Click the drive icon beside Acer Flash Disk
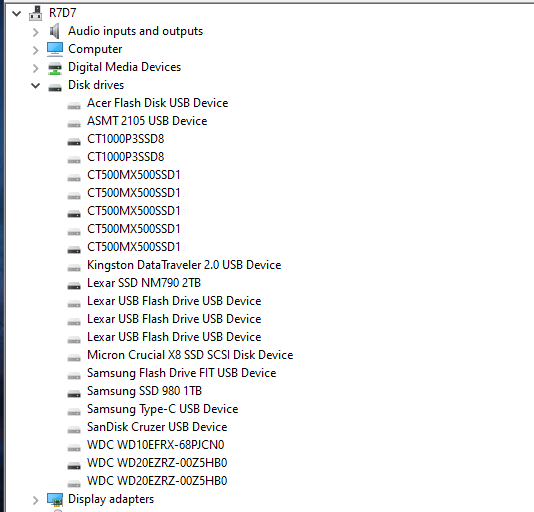534x512 pixels. point(74,105)
